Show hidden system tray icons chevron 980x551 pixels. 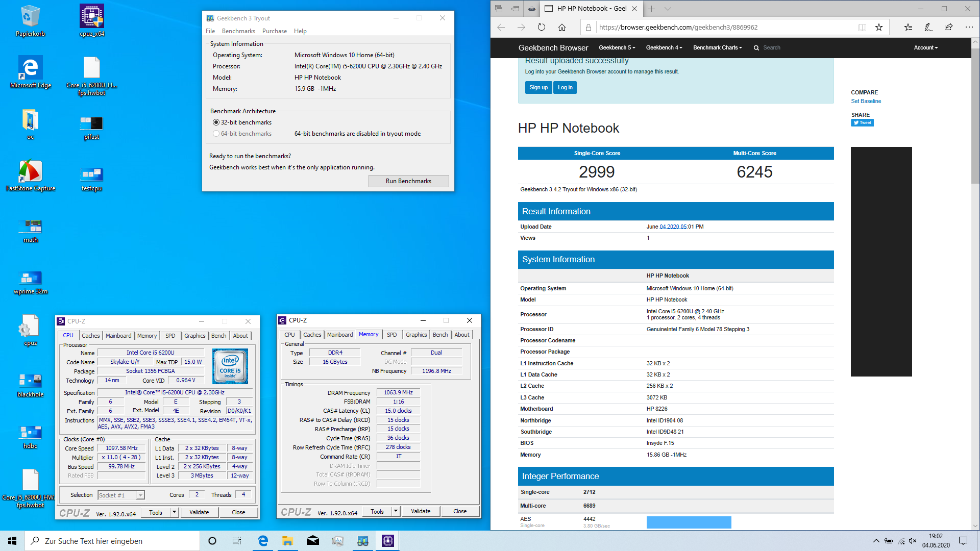(x=876, y=541)
